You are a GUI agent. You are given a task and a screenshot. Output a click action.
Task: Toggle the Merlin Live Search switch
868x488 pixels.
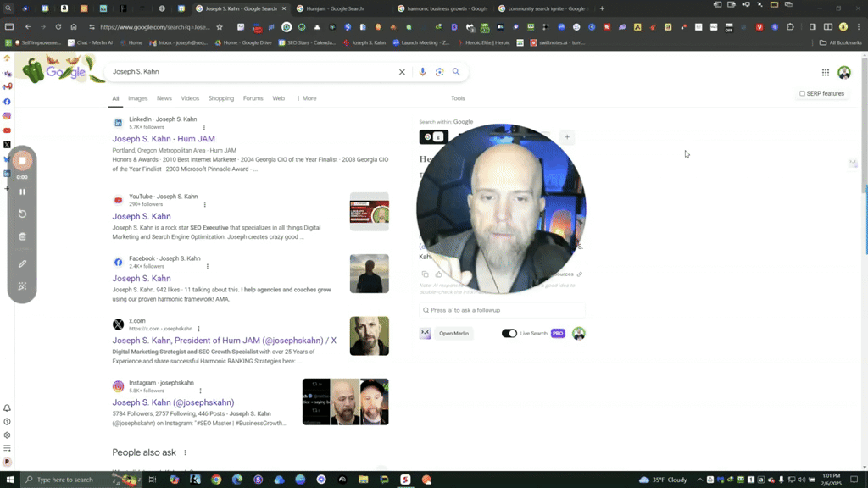point(509,333)
